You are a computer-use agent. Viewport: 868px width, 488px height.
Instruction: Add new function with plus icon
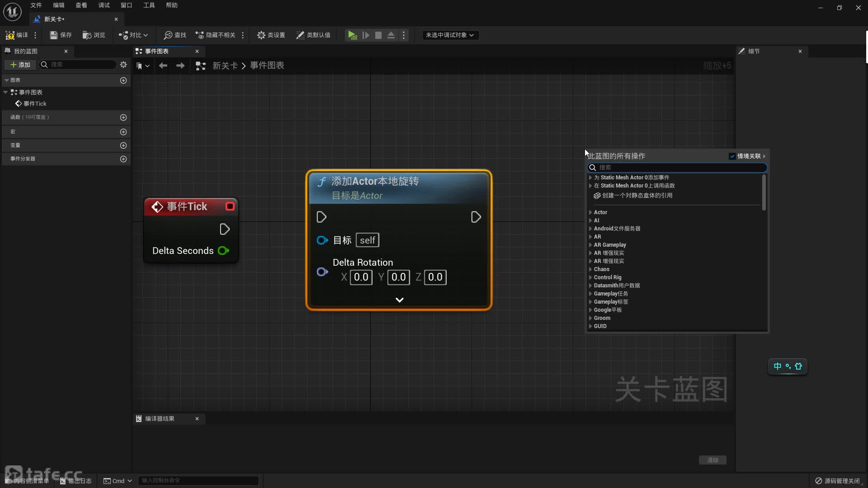123,117
